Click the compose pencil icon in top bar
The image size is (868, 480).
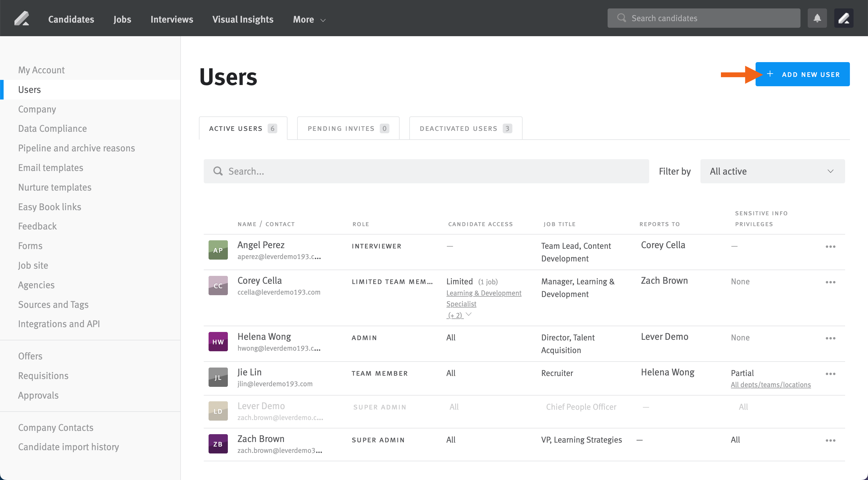click(844, 18)
